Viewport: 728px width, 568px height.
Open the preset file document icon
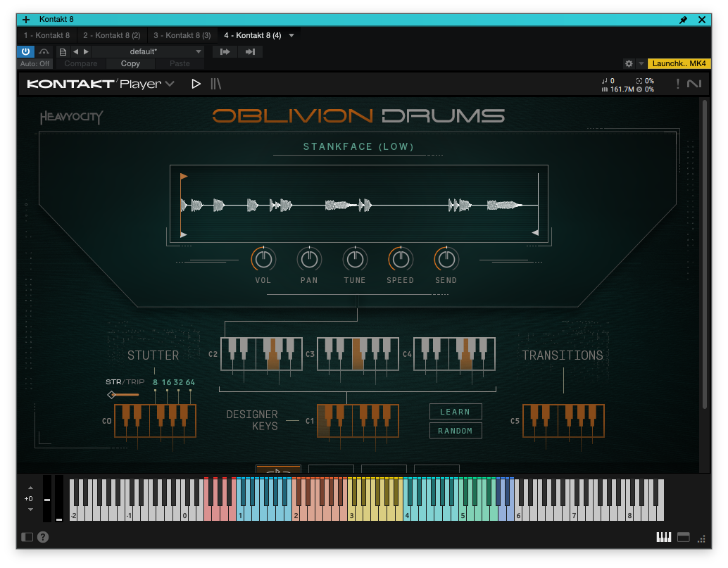pyautogui.click(x=63, y=51)
